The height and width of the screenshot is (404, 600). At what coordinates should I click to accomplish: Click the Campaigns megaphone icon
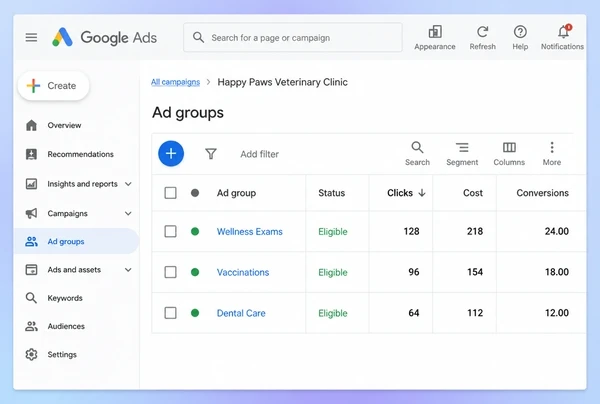31,213
